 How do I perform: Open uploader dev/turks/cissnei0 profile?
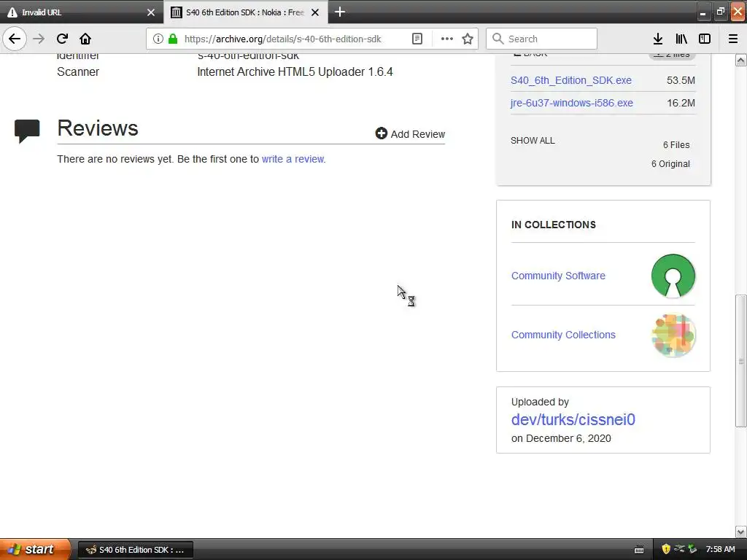tap(573, 419)
